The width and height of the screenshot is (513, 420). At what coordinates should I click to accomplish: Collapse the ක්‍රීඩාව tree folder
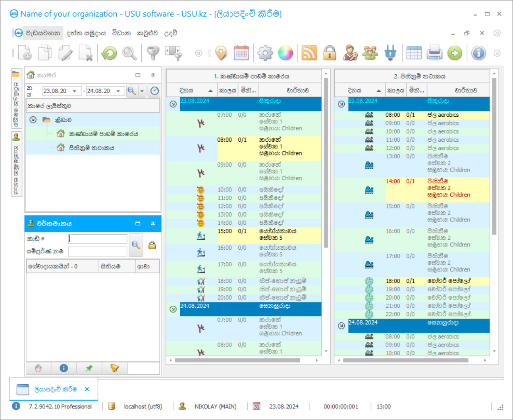tap(33, 120)
